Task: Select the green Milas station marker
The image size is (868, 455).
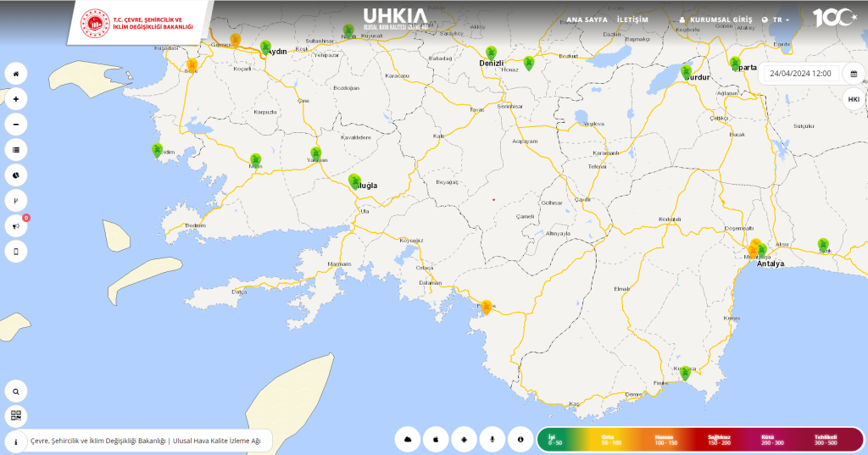Action: pyautogui.click(x=255, y=161)
